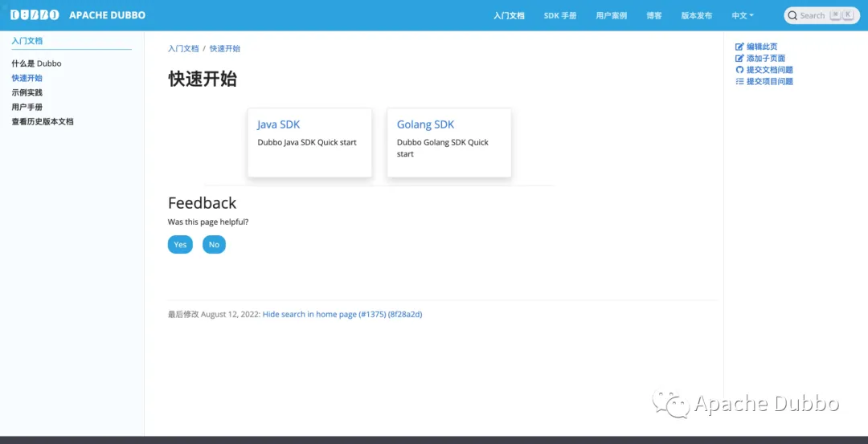Click the 提交文档问题 link
Image resolution: width=868 pixels, height=444 pixels.
click(x=769, y=70)
